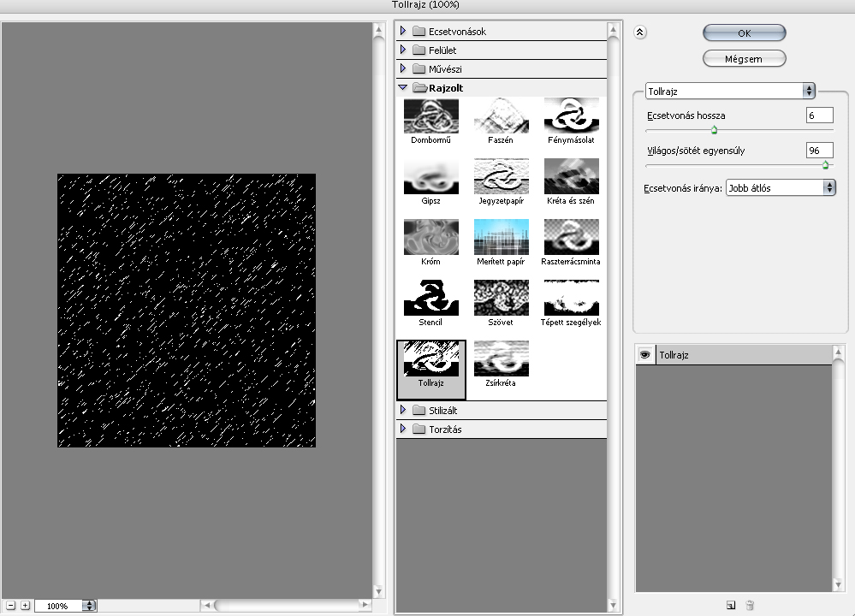Click effect layers scrollbar down arrow
855x616 pixels.
pos(839,585)
